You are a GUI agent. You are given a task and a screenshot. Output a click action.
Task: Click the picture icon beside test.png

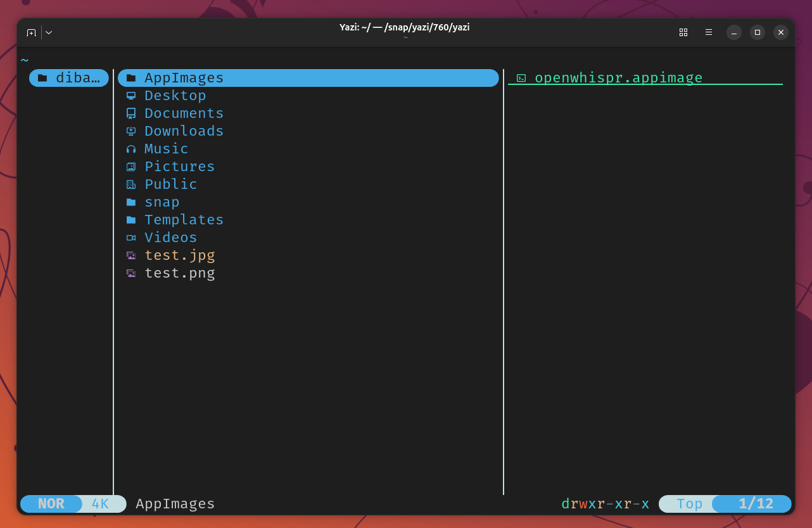pos(131,273)
